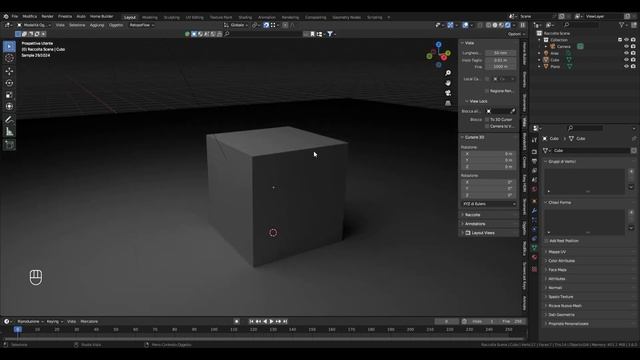Expand the Mappe UV panel
This screenshot has height=360, width=640.
[x=557, y=252]
